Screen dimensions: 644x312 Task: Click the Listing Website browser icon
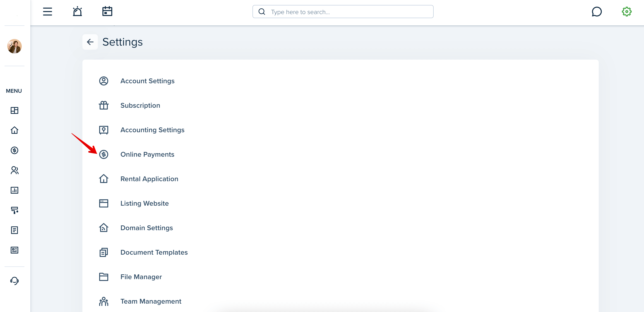coord(103,203)
